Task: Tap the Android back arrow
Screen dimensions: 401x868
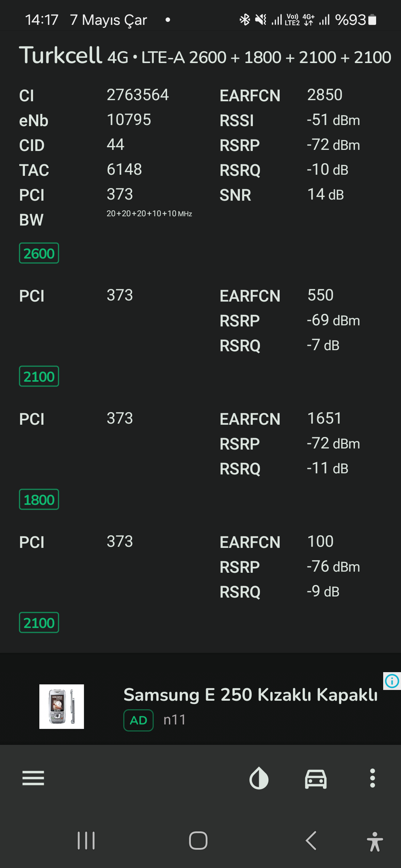Action: 311,841
